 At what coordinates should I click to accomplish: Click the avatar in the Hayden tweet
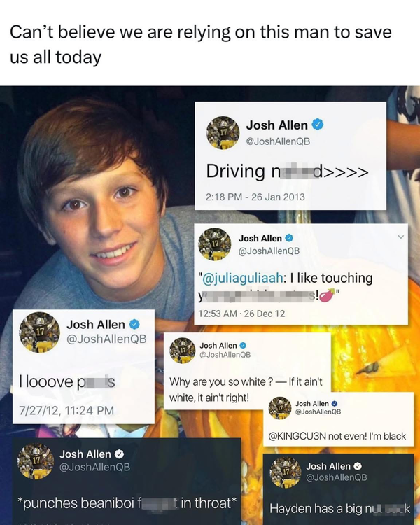click(x=286, y=472)
